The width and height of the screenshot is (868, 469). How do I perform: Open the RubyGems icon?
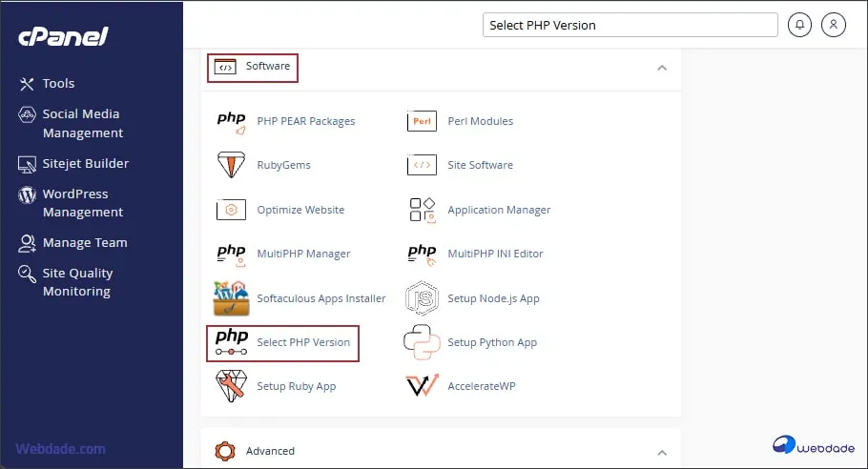pos(231,165)
